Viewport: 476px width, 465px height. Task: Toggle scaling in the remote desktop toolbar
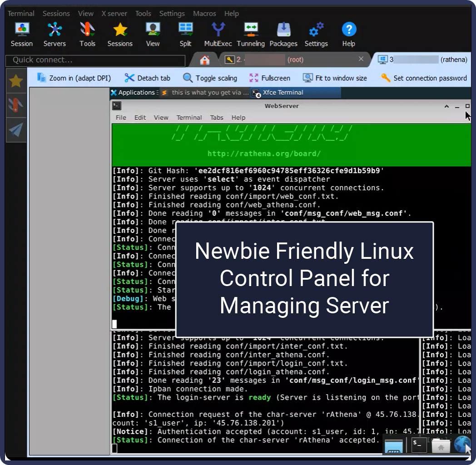coord(210,78)
